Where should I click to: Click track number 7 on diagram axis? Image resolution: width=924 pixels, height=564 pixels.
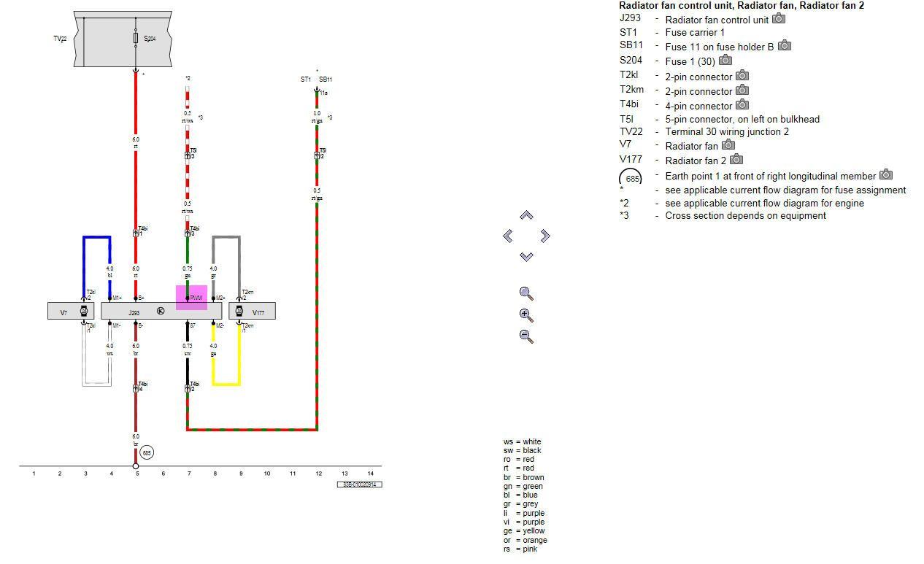click(189, 474)
